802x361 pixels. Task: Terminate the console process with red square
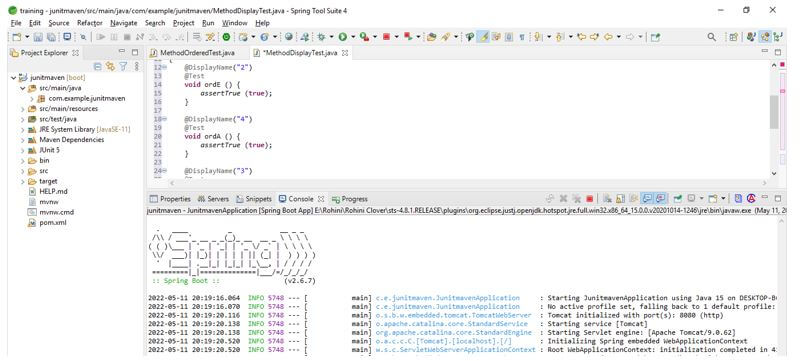point(589,198)
